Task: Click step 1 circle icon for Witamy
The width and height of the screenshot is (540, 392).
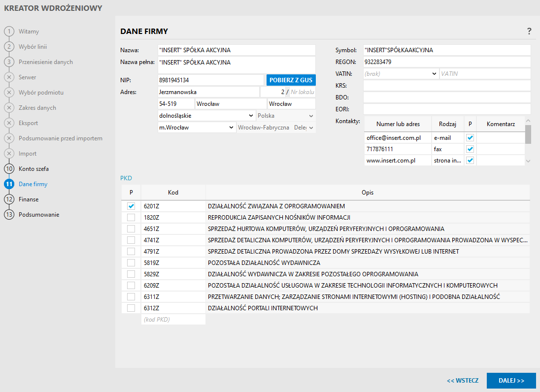Action: (9, 32)
